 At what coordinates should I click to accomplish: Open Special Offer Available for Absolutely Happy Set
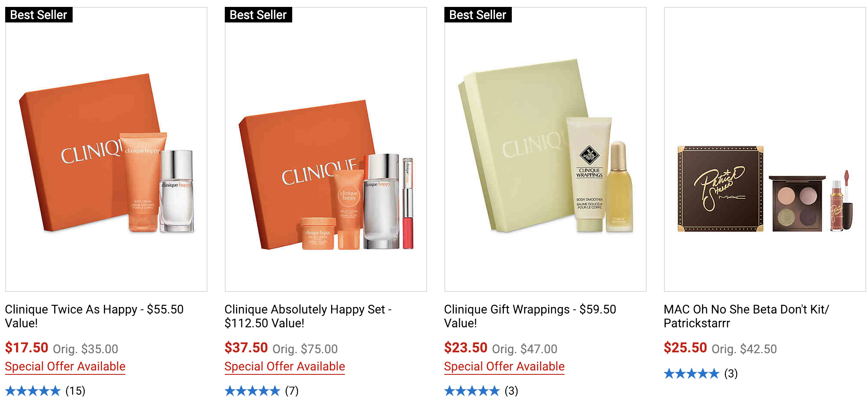click(x=285, y=367)
